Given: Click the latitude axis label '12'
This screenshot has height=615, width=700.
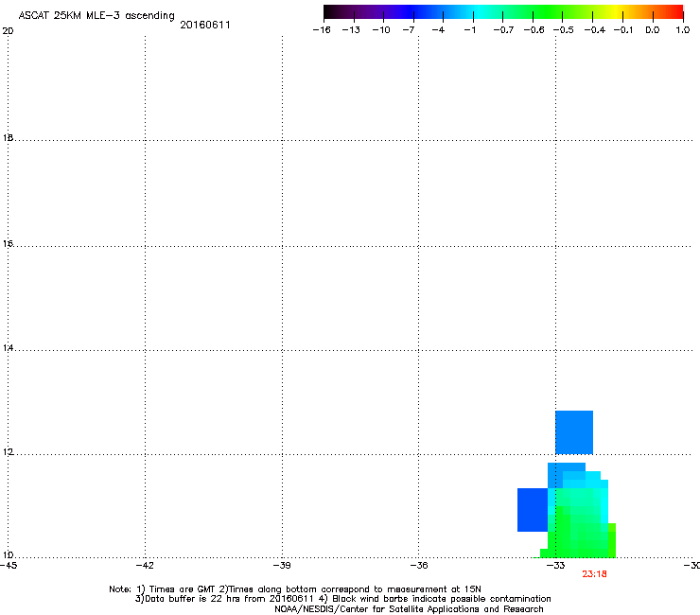Looking at the screenshot, I should click(8, 452).
